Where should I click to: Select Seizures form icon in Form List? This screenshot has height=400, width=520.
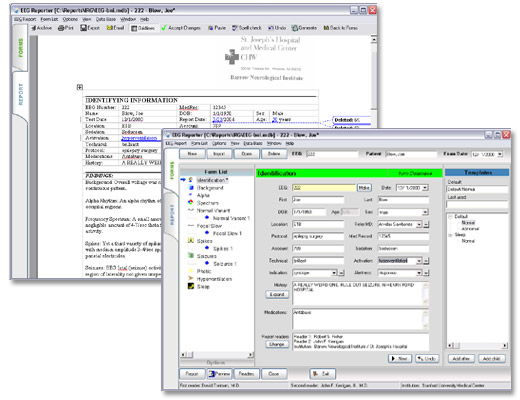coord(191,256)
